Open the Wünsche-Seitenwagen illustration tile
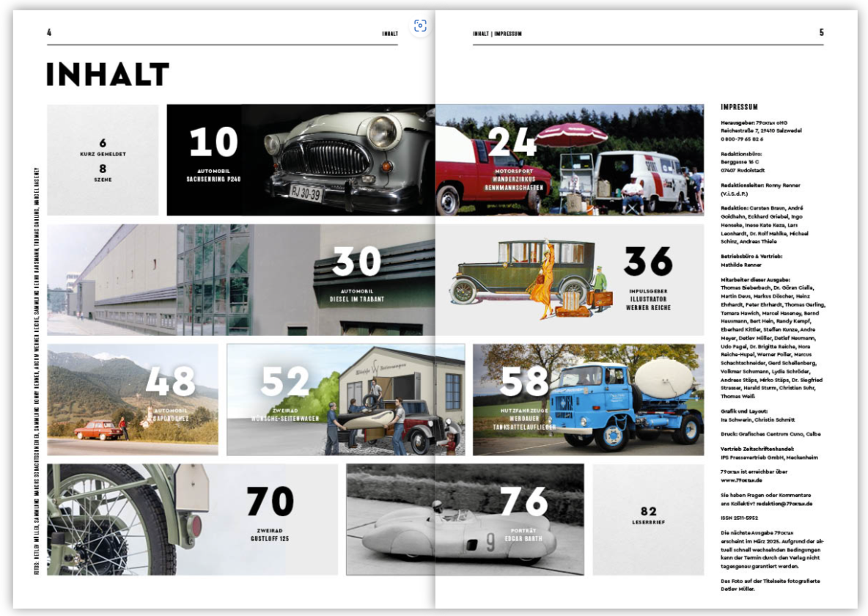This screenshot has width=868, height=616. tap(345, 400)
